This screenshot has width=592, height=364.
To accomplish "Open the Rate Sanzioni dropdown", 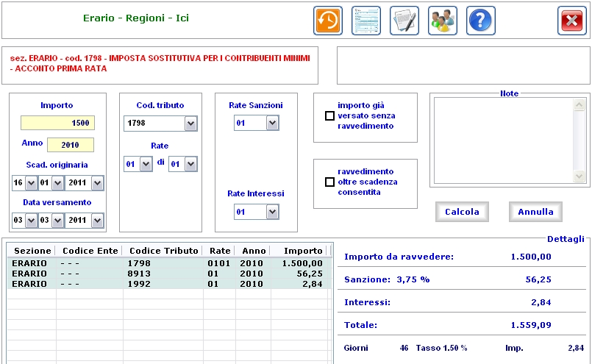I will click(272, 123).
